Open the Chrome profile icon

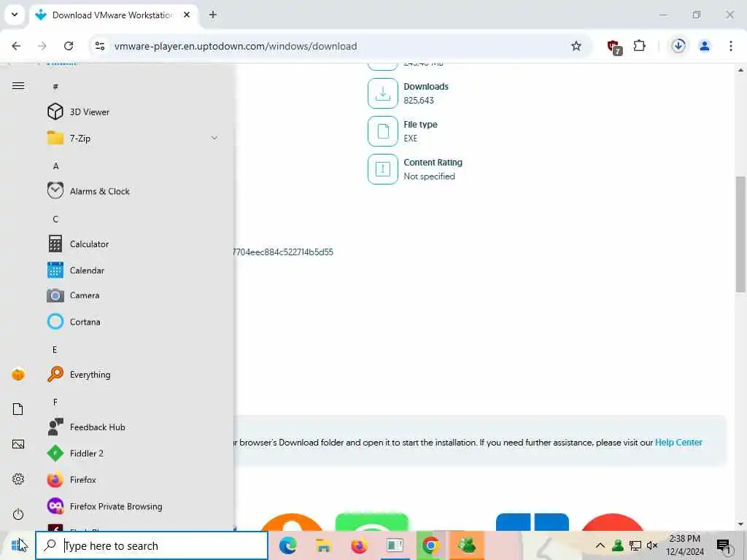coord(704,46)
